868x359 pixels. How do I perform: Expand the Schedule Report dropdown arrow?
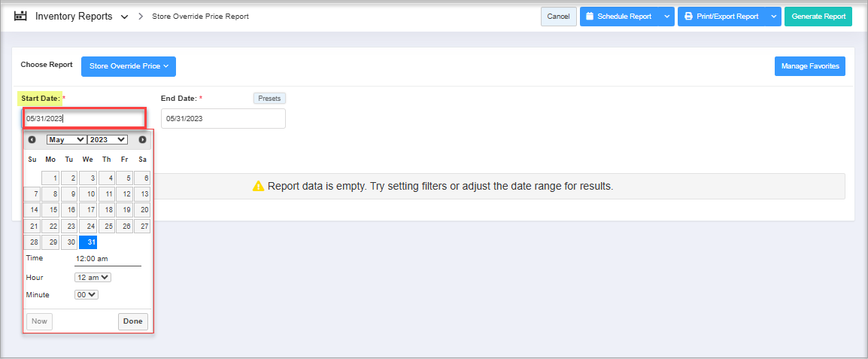pos(666,17)
